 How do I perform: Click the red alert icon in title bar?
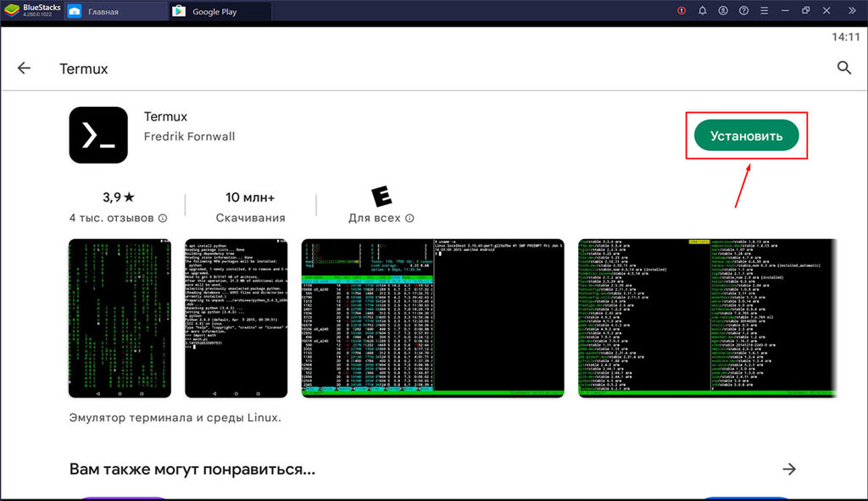pos(682,10)
